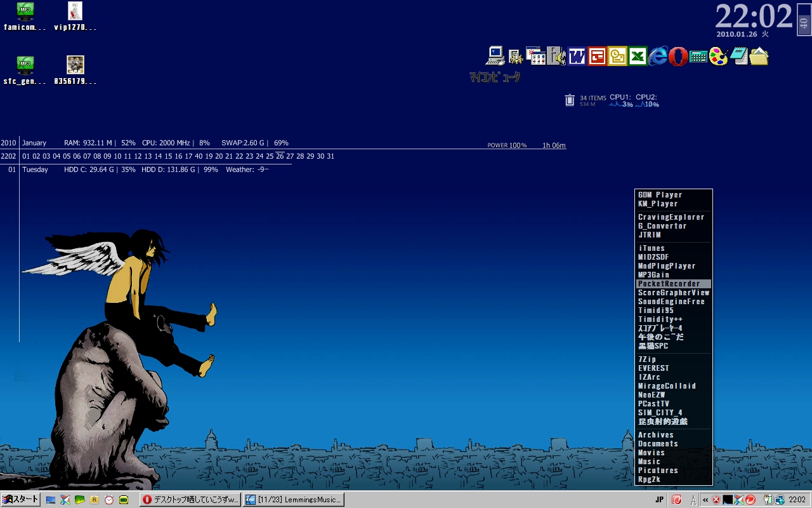The width and height of the screenshot is (812, 508).
Task: Open the 8356179 image desktop icon
Action: [x=75, y=65]
